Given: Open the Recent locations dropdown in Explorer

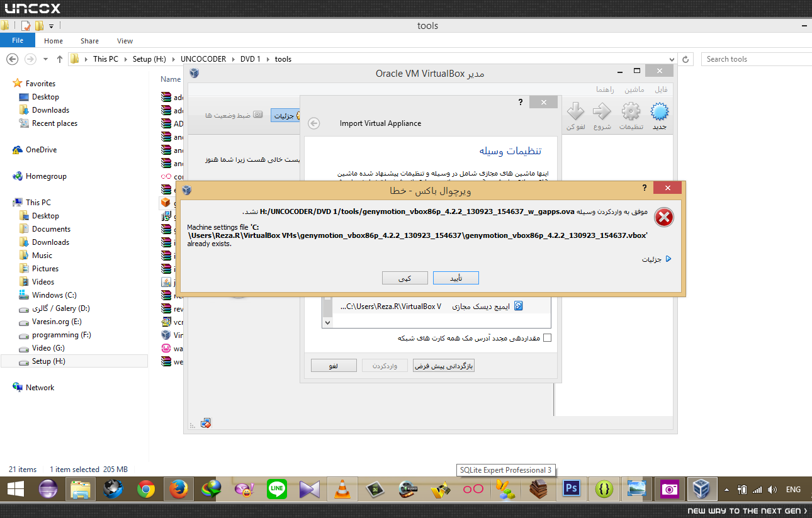Looking at the screenshot, I should tap(45, 59).
